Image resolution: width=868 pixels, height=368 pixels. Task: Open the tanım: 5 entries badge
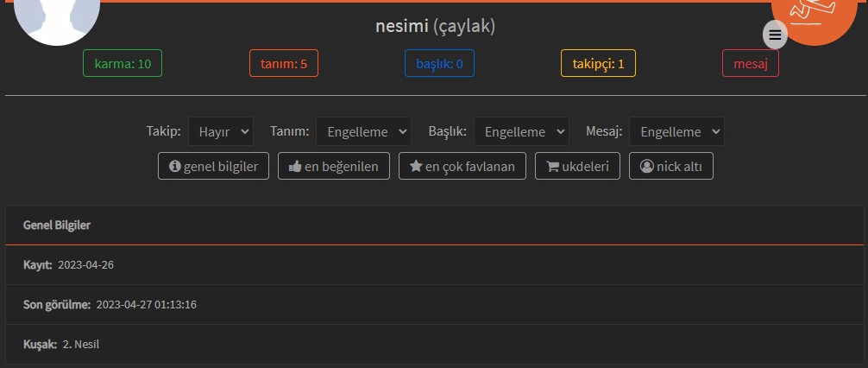283,64
